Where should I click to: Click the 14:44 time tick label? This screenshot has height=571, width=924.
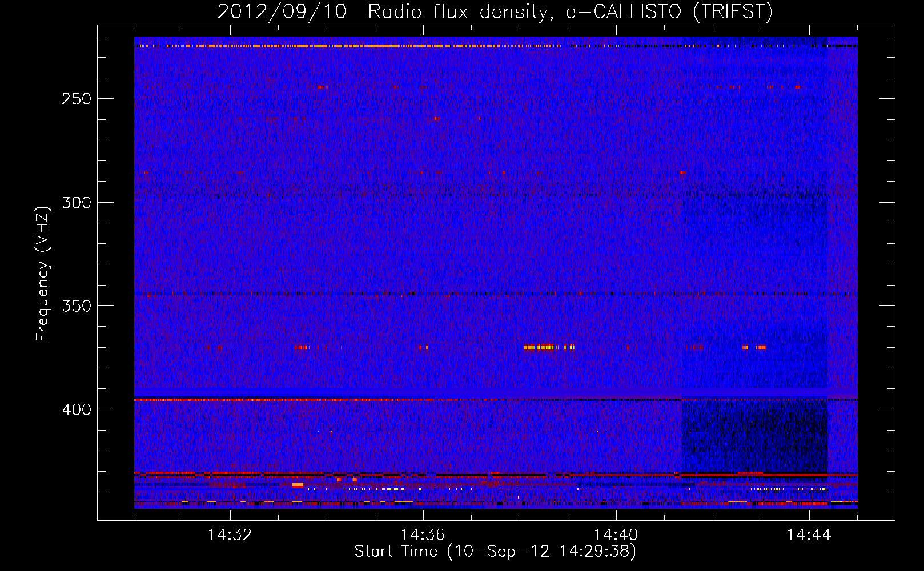click(809, 535)
